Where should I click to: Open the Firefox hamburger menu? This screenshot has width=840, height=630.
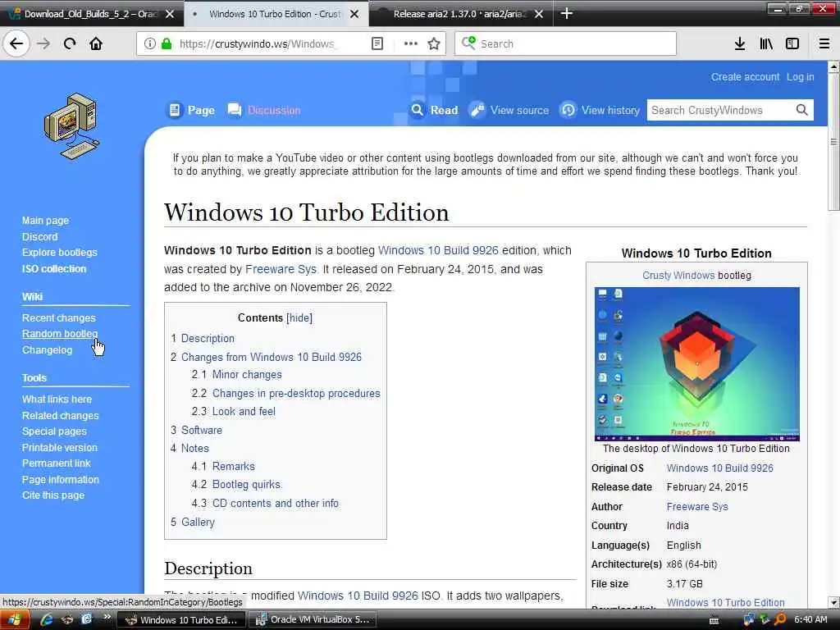(x=824, y=43)
